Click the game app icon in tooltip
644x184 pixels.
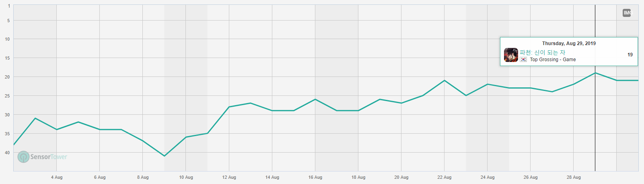pyautogui.click(x=511, y=55)
